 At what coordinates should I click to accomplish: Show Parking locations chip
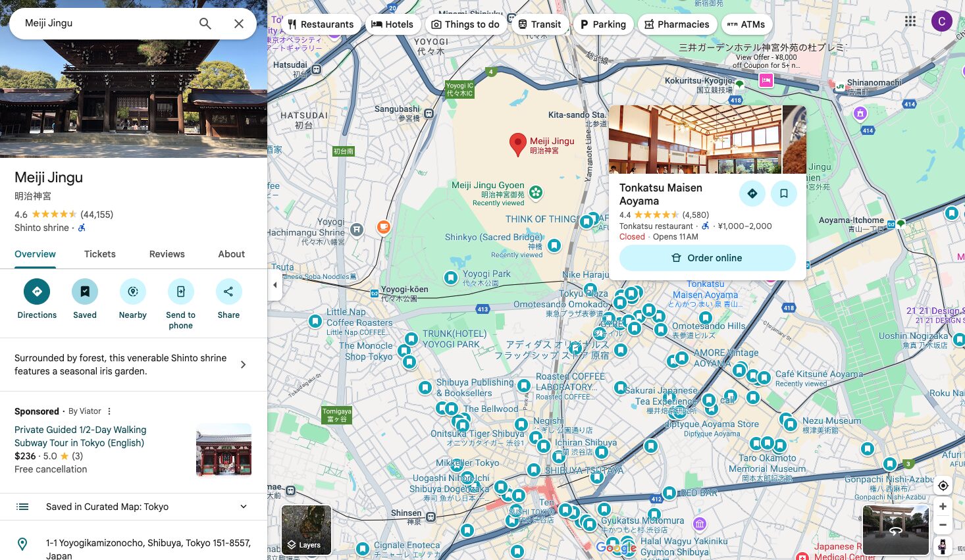(x=603, y=24)
